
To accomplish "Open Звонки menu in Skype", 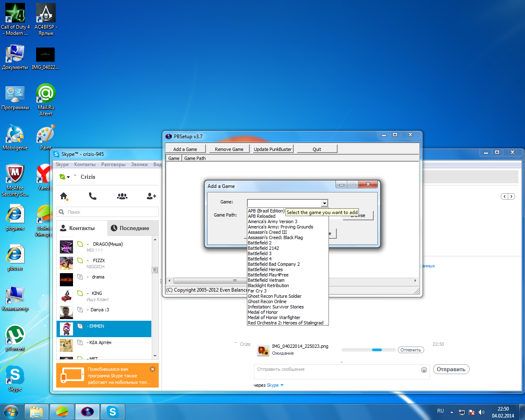I will 139,164.
